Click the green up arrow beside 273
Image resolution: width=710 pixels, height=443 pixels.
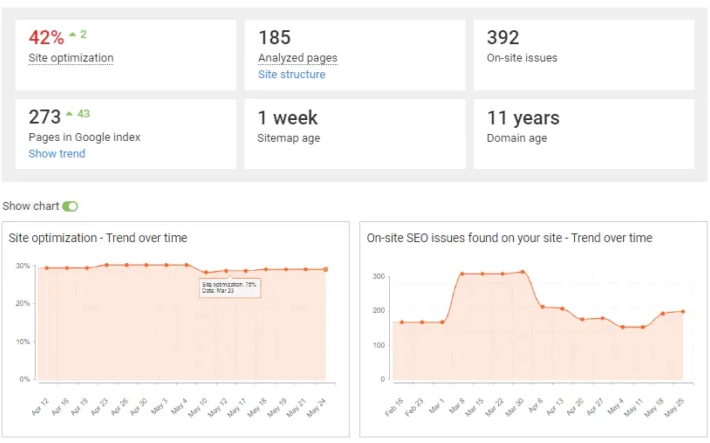pos(70,115)
